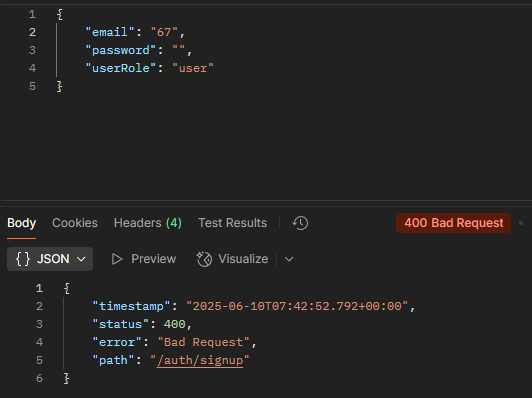Click the curly braces JSON icon
This screenshot has height=398, width=532.
click(x=23, y=259)
